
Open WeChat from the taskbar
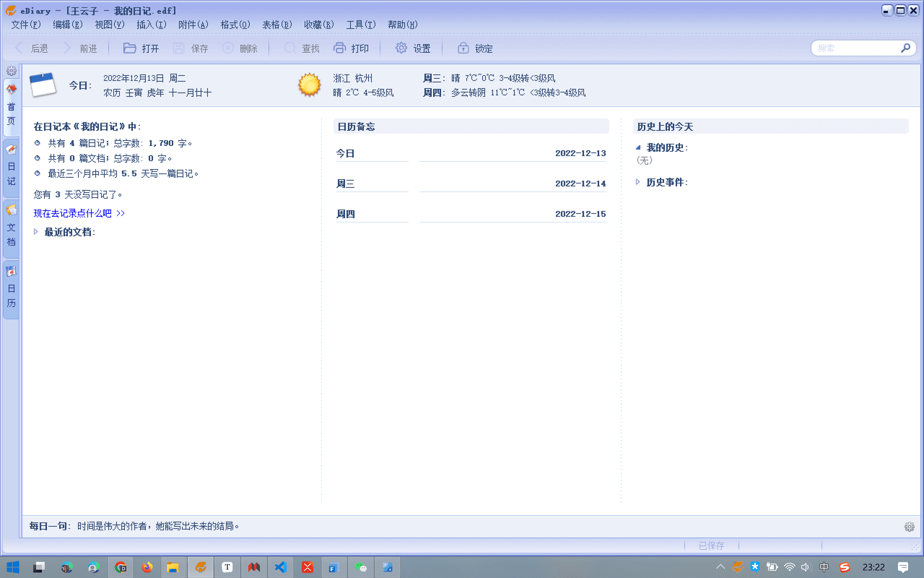pyautogui.click(x=361, y=567)
